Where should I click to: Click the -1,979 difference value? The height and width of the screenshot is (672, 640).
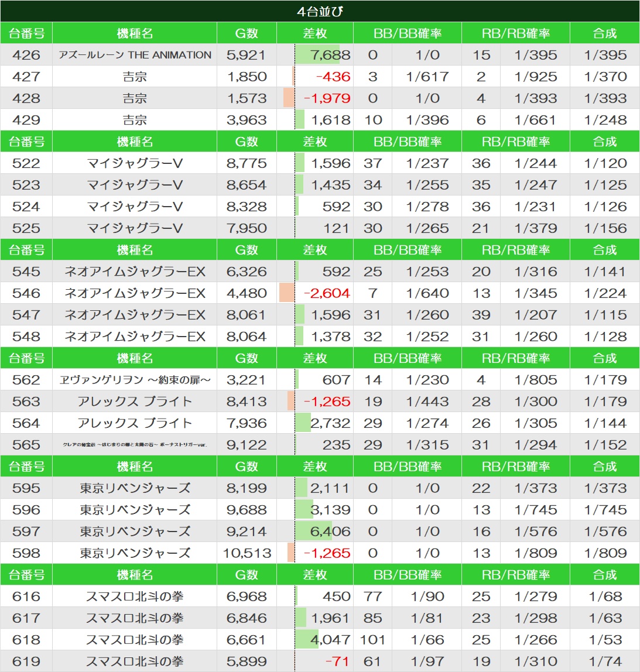[x=327, y=98]
